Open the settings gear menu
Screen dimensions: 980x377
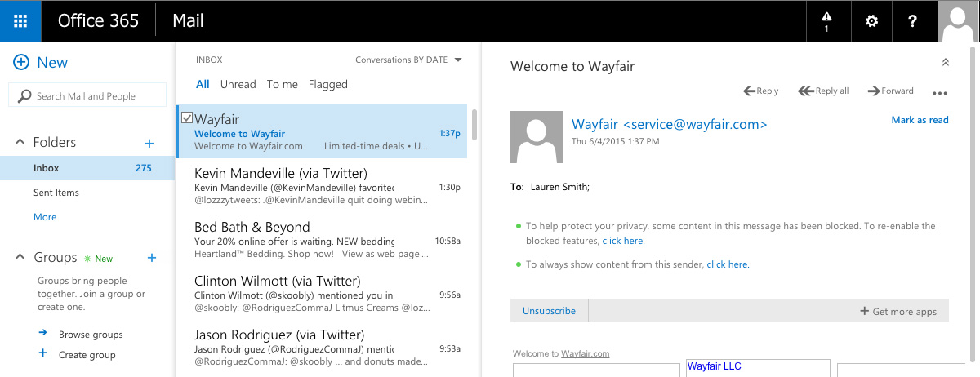(x=871, y=21)
